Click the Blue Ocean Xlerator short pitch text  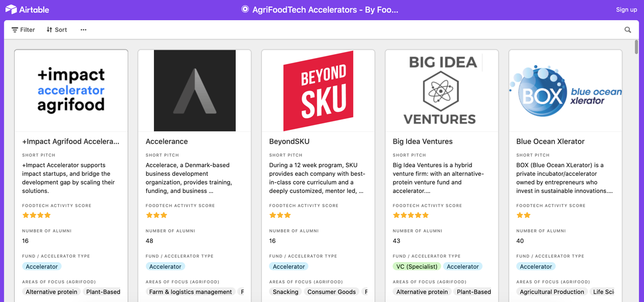tap(565, 178)
